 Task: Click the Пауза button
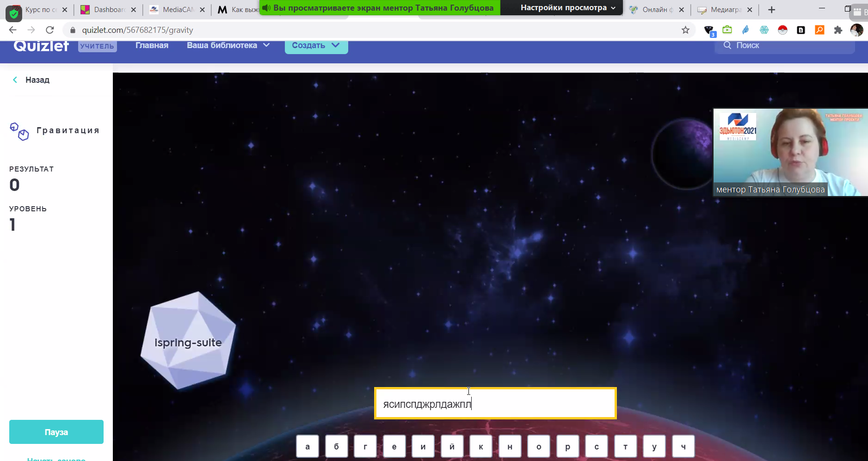click(56, 432)
